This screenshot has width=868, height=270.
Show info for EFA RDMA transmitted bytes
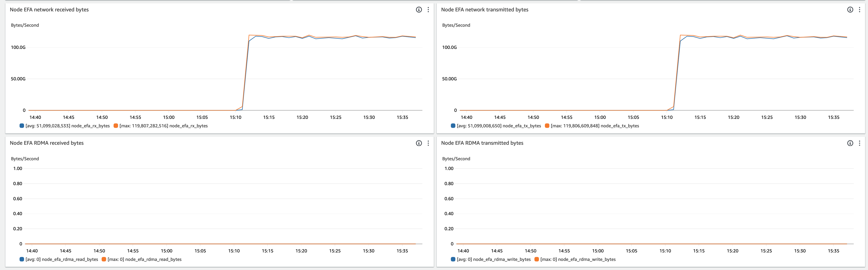coord(850,143)
